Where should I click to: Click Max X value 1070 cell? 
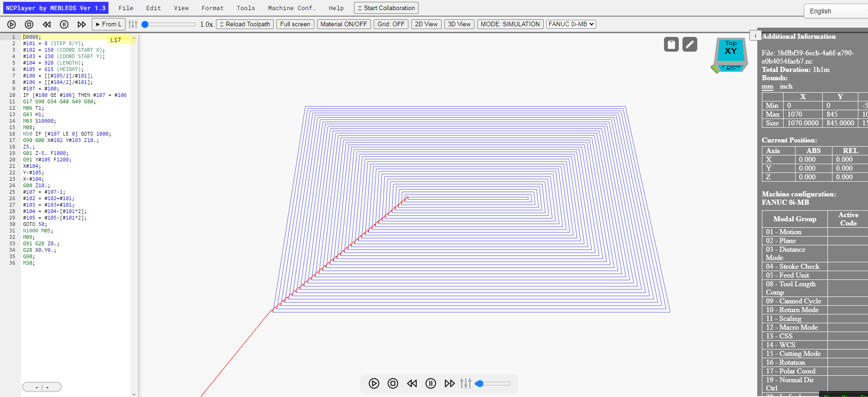point(803,114)
